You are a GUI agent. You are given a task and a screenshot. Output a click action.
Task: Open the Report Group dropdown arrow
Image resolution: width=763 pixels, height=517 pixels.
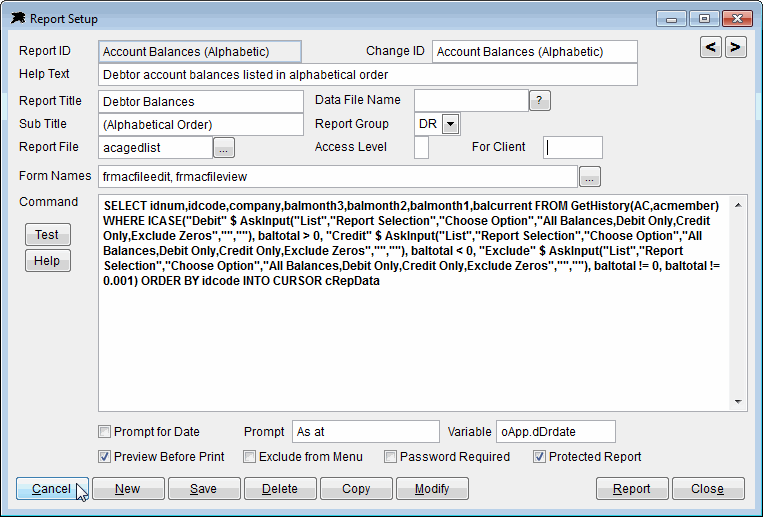click(x=451, y=124)
